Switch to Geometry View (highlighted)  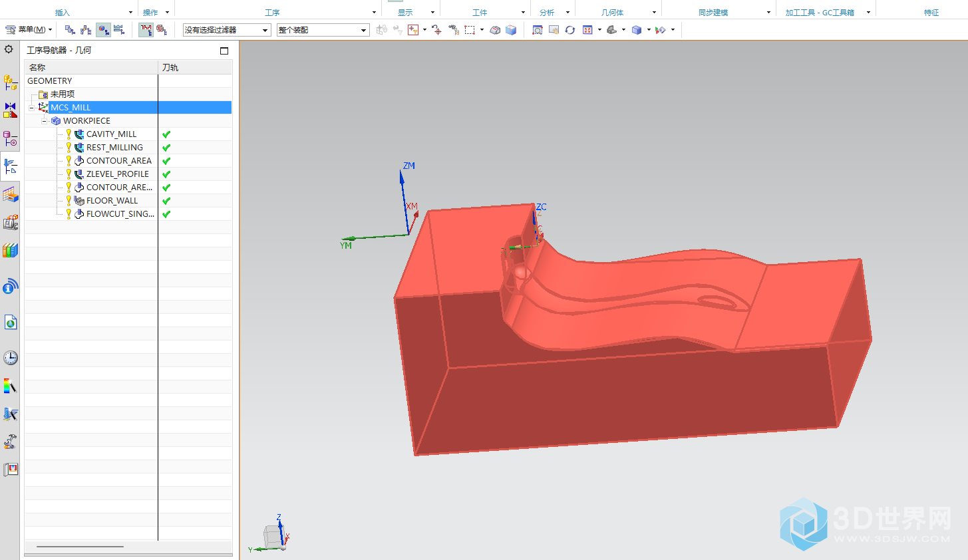point(103,30)
